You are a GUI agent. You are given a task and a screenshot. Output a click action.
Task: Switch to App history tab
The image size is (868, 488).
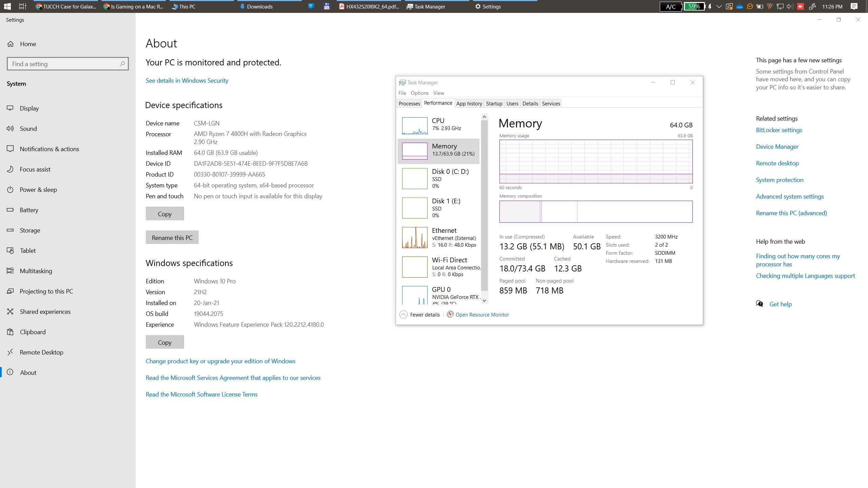tap(469, 103)
